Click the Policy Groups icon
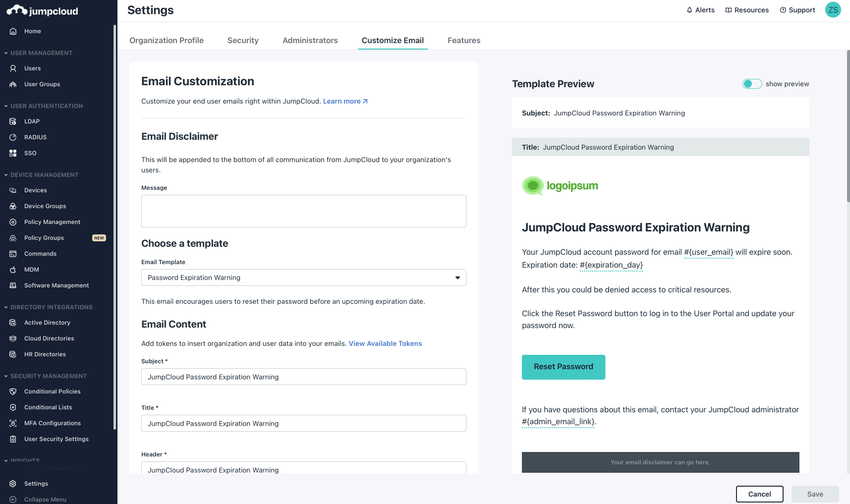This screenshot has height=504, width=850. point(13,238)
